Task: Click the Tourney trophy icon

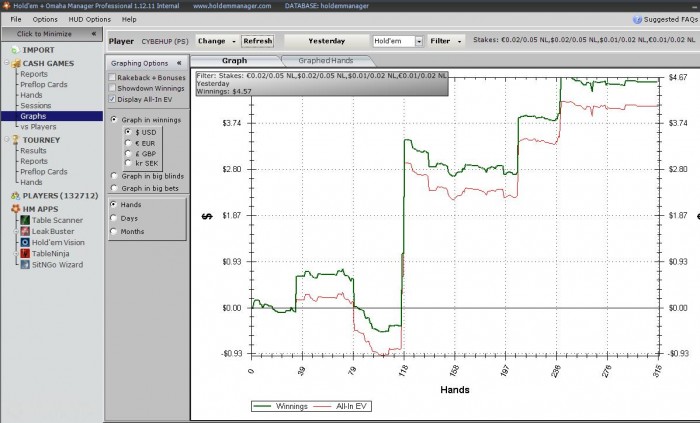Action: click(16, 140)
